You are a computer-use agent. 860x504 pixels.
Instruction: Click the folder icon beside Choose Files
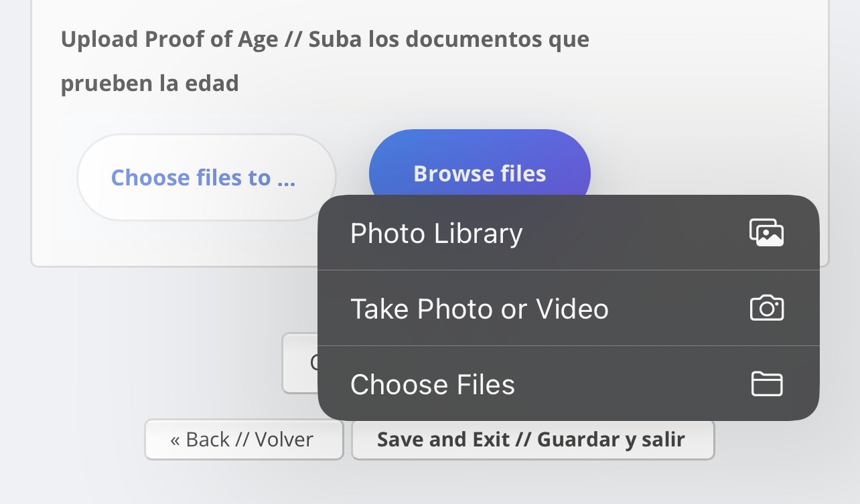(767, 384)
